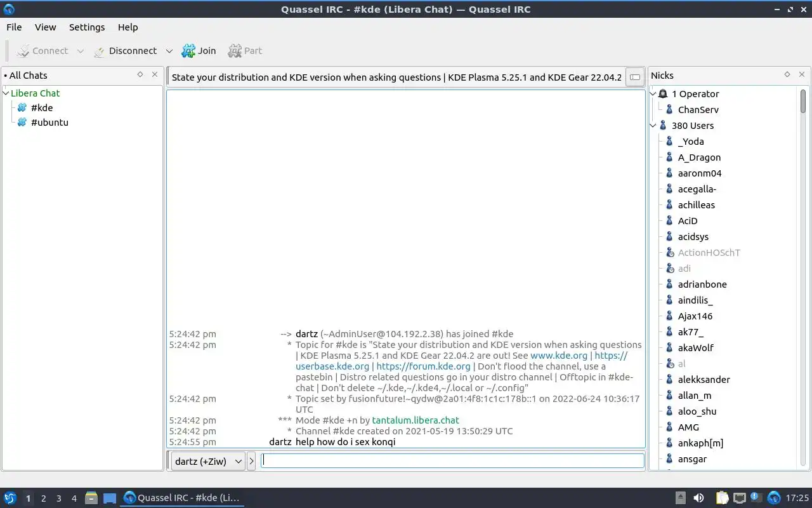Open the View menu

[x=45, y=27]
